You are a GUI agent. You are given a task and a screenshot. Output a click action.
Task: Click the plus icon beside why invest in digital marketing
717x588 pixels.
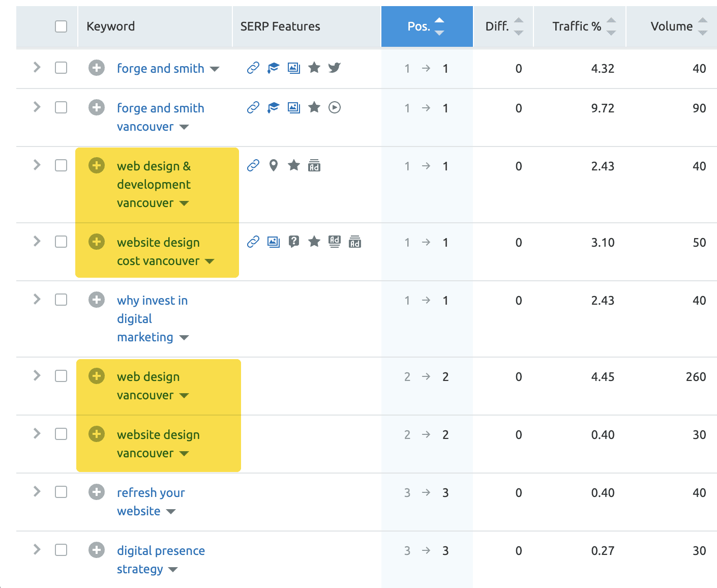coord(97,300)
